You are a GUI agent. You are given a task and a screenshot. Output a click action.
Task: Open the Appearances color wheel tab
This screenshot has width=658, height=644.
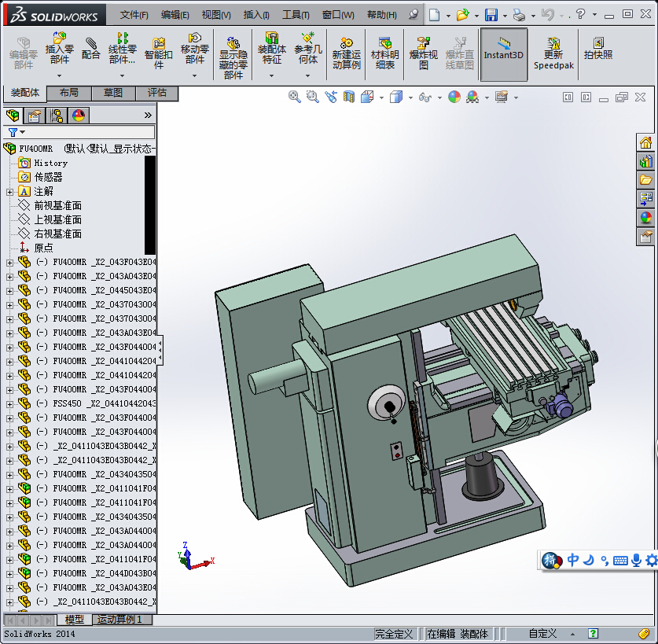click(79, 116)
